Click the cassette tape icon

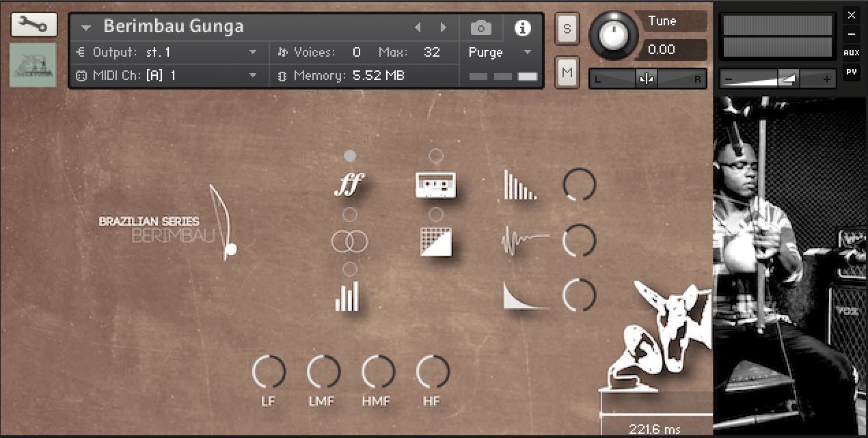tap(436, 184)
